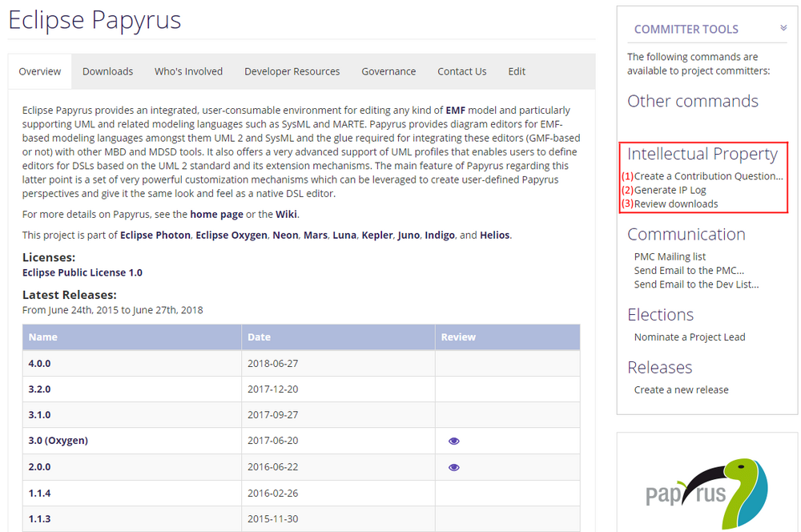Open the Edit tab
Image resolution: width=801 pixels, height=532 pixels.
517,71
